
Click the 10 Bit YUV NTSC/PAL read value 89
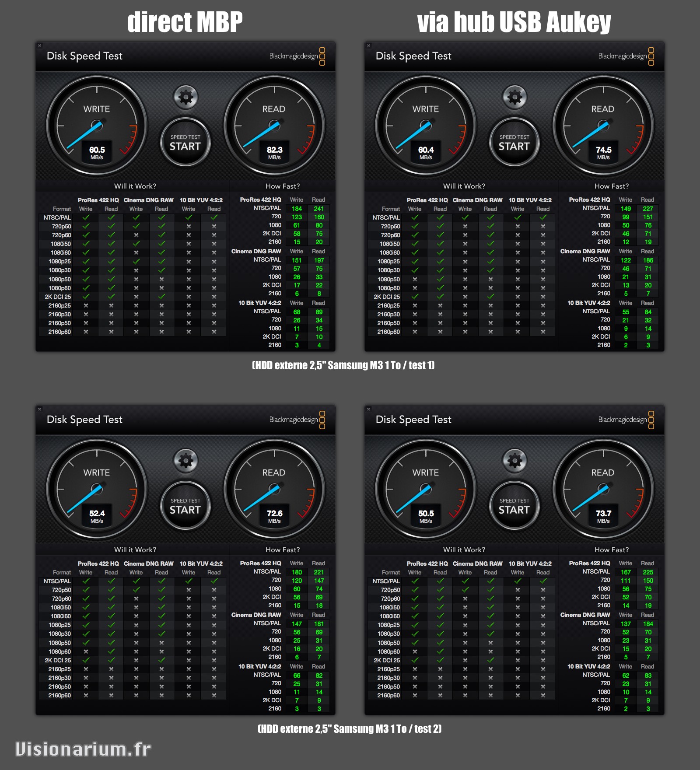[x=319, y=312]
